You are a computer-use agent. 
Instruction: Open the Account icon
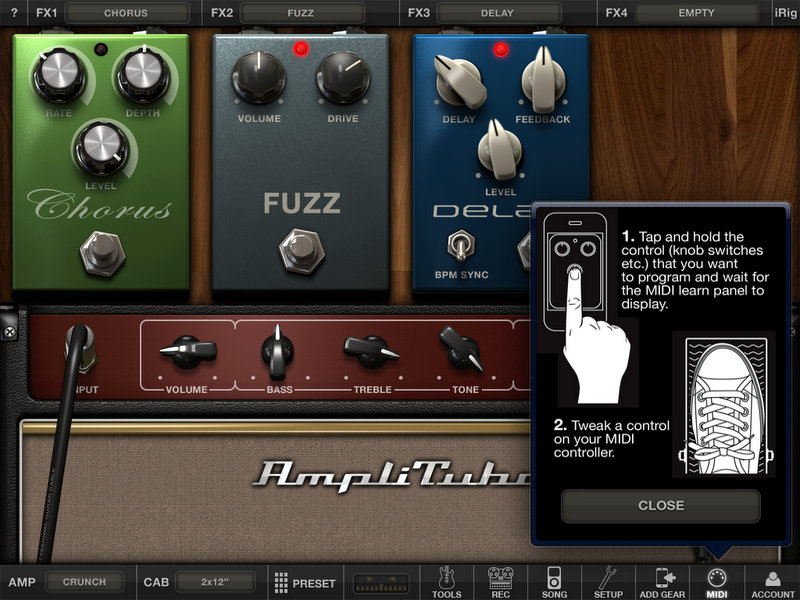773,582
